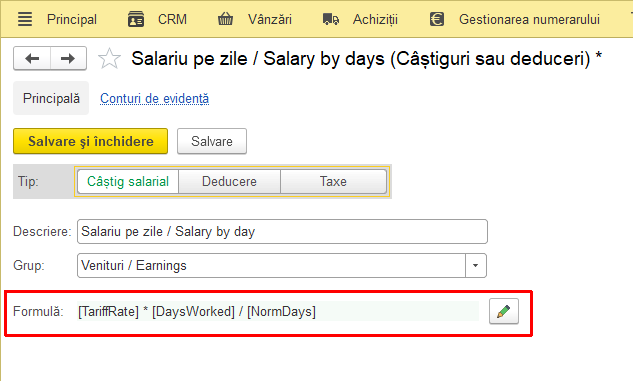Go forward with the right arrow button
The height and width of the screenshot is (381, 633).
pos(68,59)
